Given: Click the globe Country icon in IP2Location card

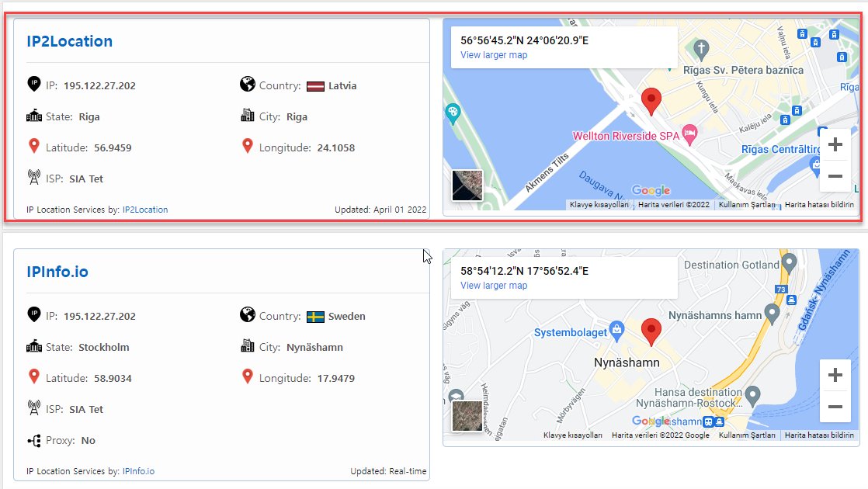Looking at the screenshot, I should click(248, 84).
